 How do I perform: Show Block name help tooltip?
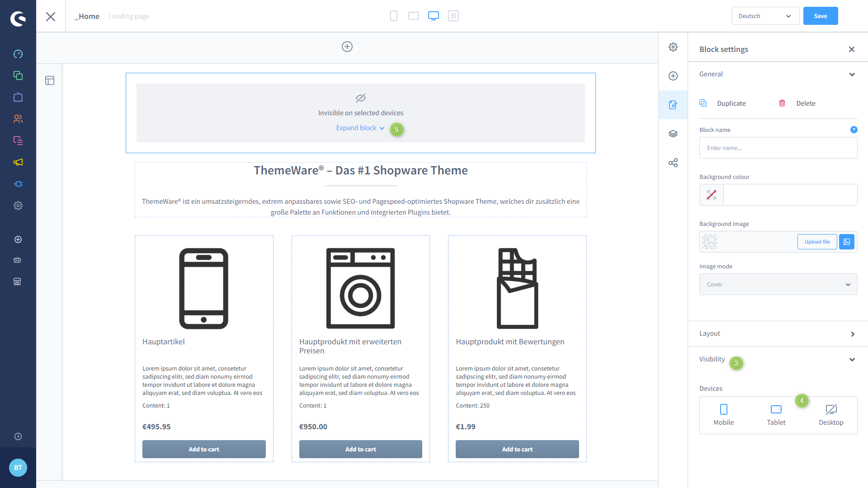pyautogui.click(x=854, y=130)
